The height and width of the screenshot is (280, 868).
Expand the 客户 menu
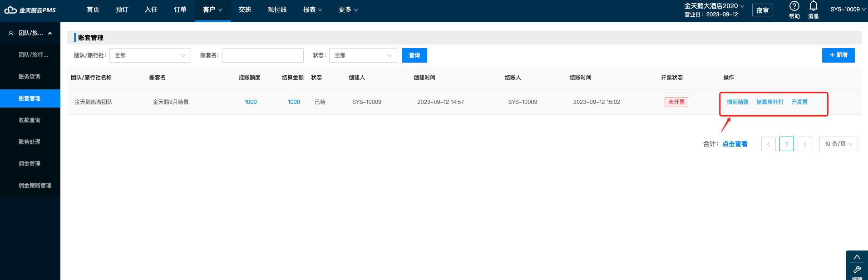pyautogui.click(x=212, y=10)
